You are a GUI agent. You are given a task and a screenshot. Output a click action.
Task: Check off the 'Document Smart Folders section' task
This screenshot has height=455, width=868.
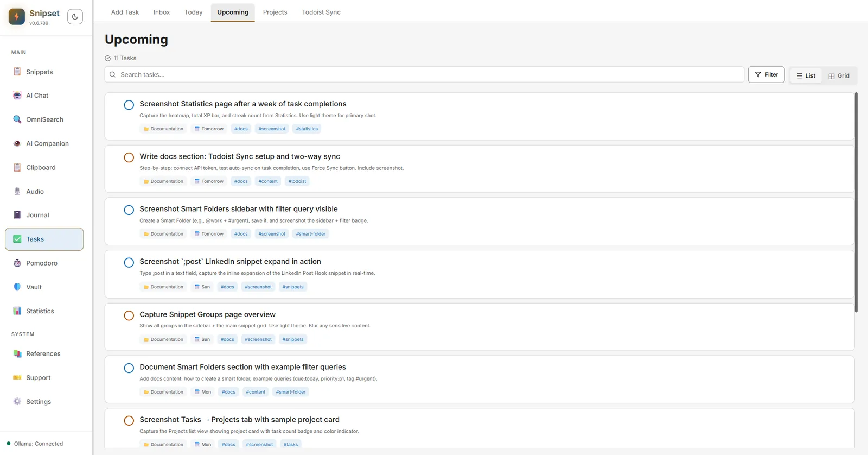click(x=129, y=368)
